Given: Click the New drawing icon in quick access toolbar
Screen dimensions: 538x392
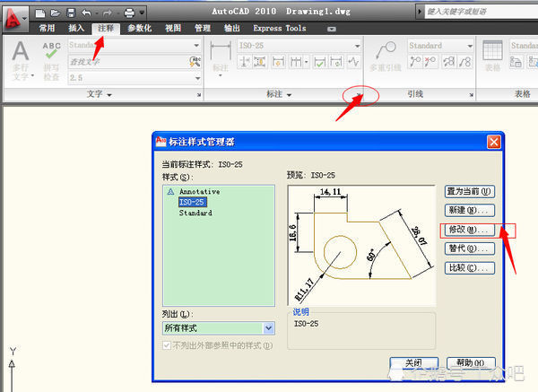Looking at the screenshot, I should [x=40, y=13].
